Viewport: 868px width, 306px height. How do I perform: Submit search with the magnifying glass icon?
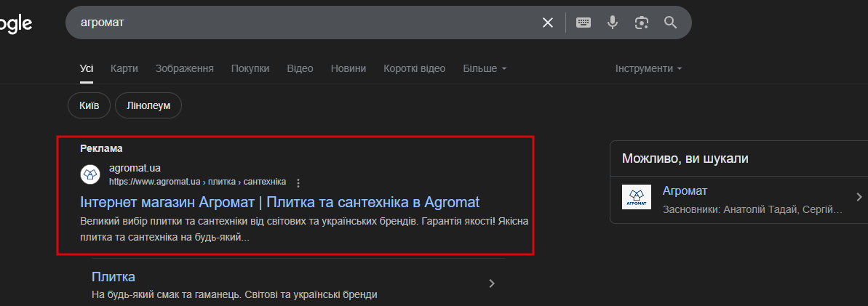point(670,23)
